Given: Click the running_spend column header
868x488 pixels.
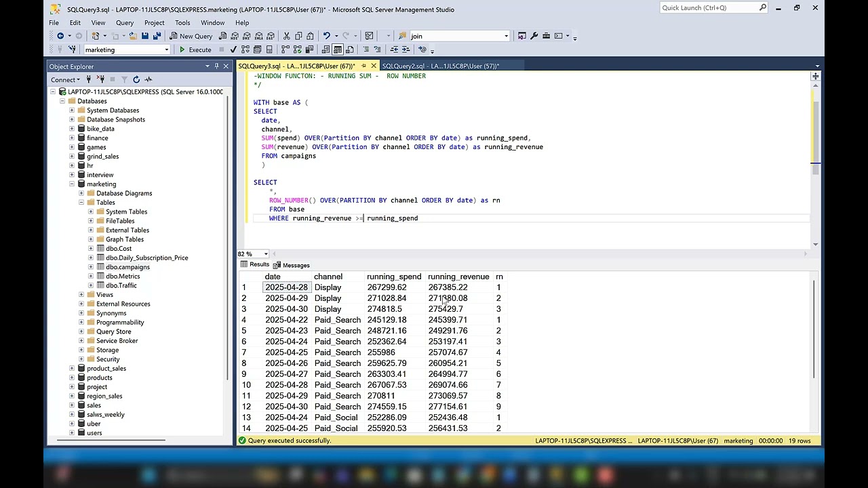Looking at the screenshot, I should coord(394,277).
